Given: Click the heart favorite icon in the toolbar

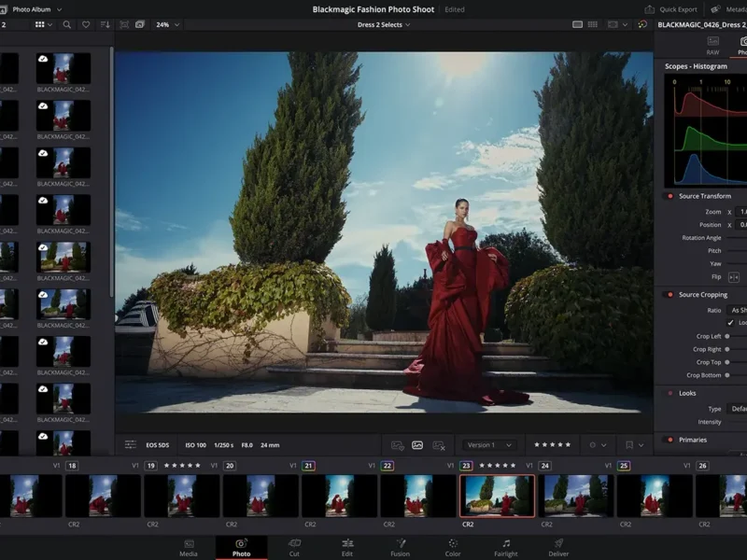Looking at the screenshot, I should (86, 25).
